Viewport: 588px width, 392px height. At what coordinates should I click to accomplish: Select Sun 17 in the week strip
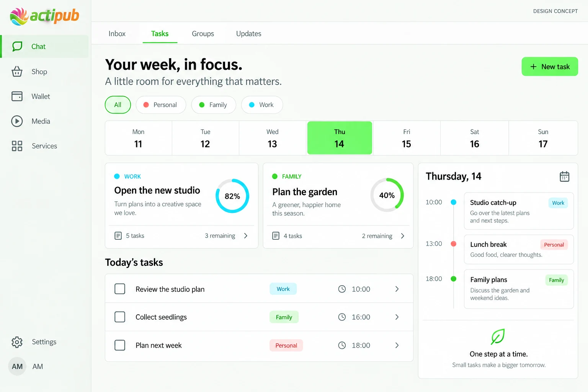point(543,138)
